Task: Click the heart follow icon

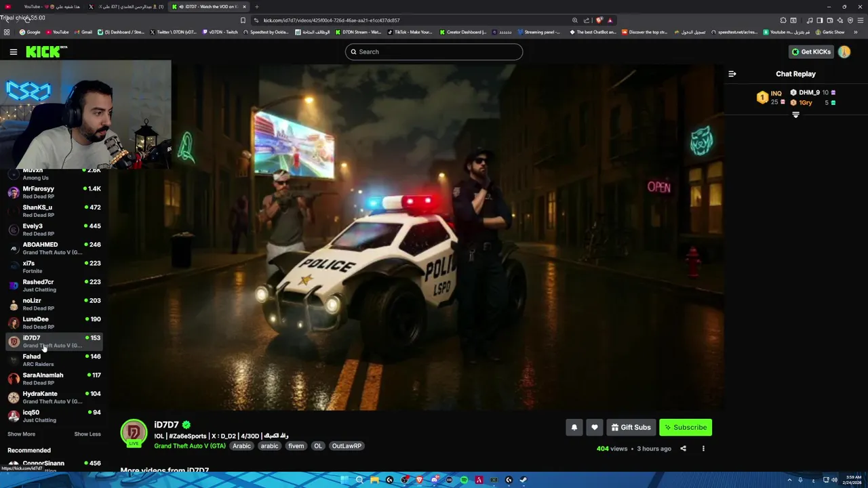Action: pos(594,427)
